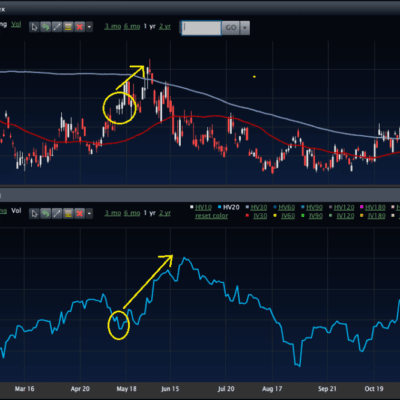Set the price chart range to 6 mo
Screen dimensions: 400x400
(x=132, y=26)
